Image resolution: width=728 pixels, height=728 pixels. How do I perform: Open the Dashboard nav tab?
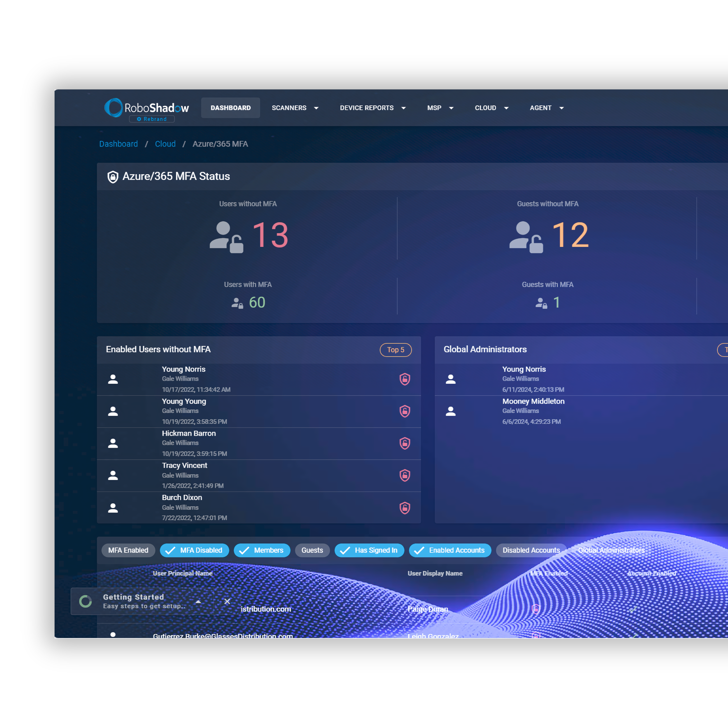coord(231,108)
